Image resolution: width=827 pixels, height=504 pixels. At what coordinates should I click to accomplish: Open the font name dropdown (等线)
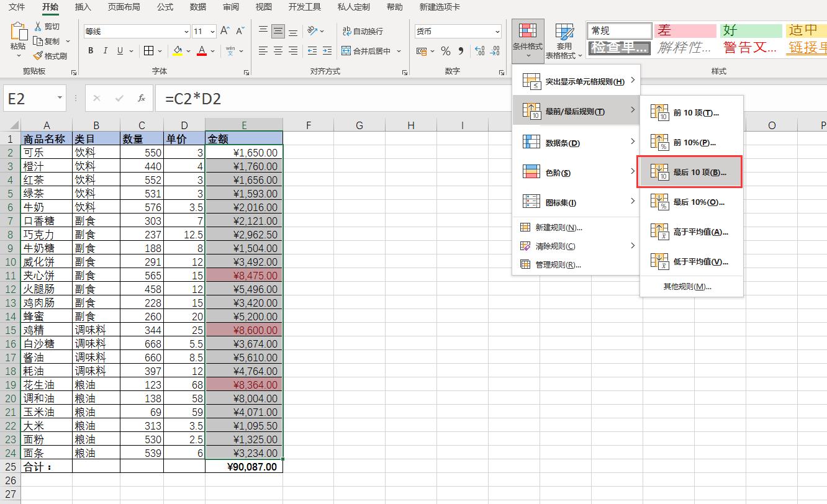pyautogui.click(x=186, y=32)
